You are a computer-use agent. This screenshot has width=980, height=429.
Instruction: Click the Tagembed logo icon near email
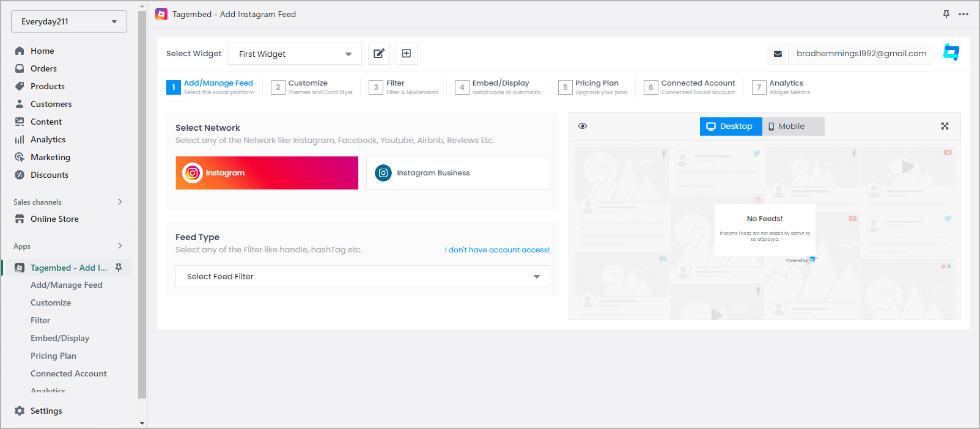point(951,53)
